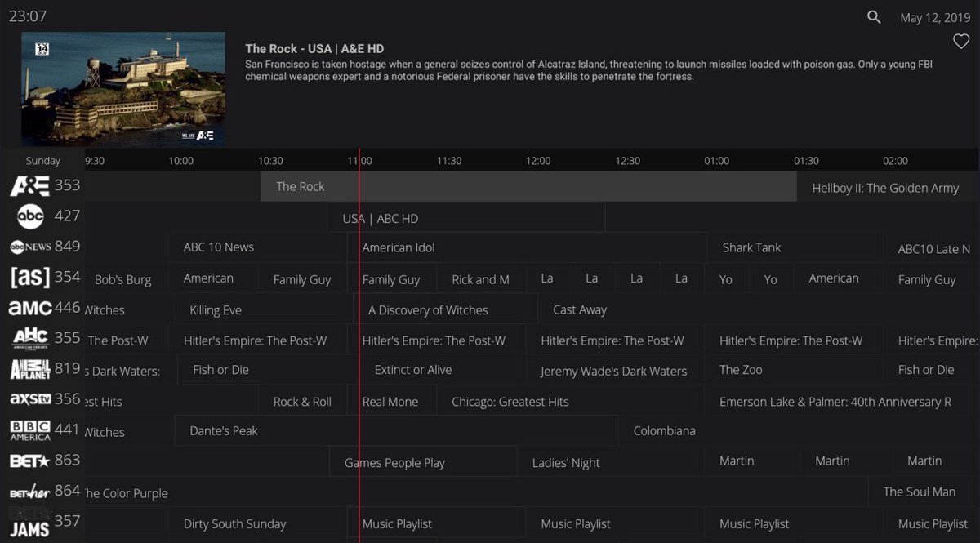Select Animal Planet channel 819 logo

30,369
